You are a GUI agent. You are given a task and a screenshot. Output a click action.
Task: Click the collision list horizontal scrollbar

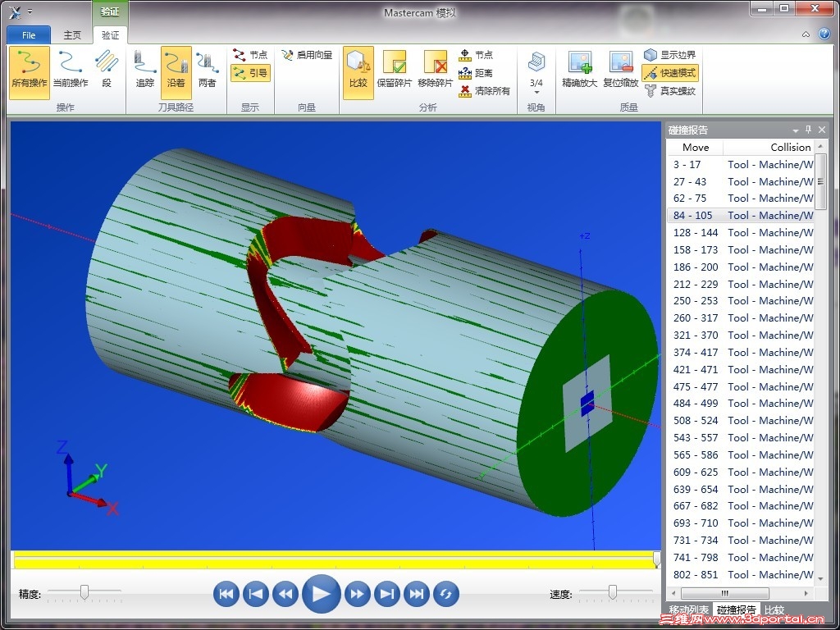click(x=725, y=593)
